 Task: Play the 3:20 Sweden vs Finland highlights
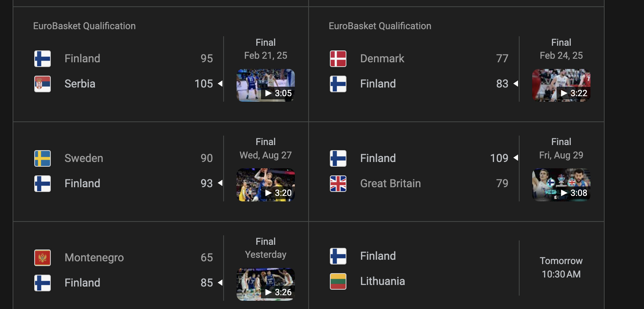[x=266, y=185]
